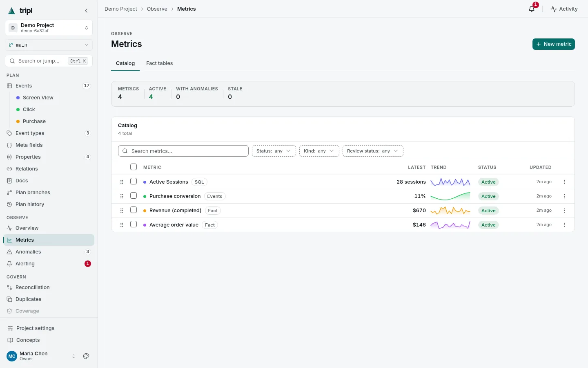Image resolution: width=588 pixels, height=368 pixels.
Task: Click the tripl logo icon
Action: (11, 11)
